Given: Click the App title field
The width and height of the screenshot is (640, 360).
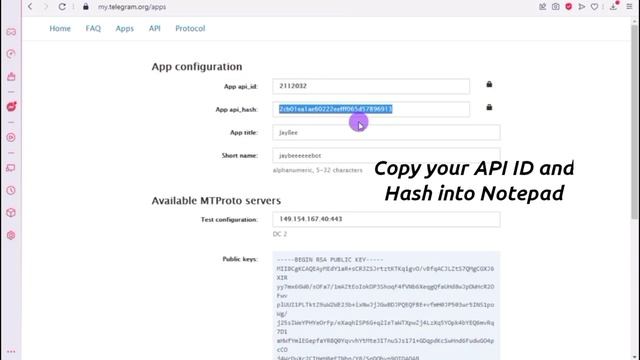Looking at the screenshot, I should click(386, 132).
